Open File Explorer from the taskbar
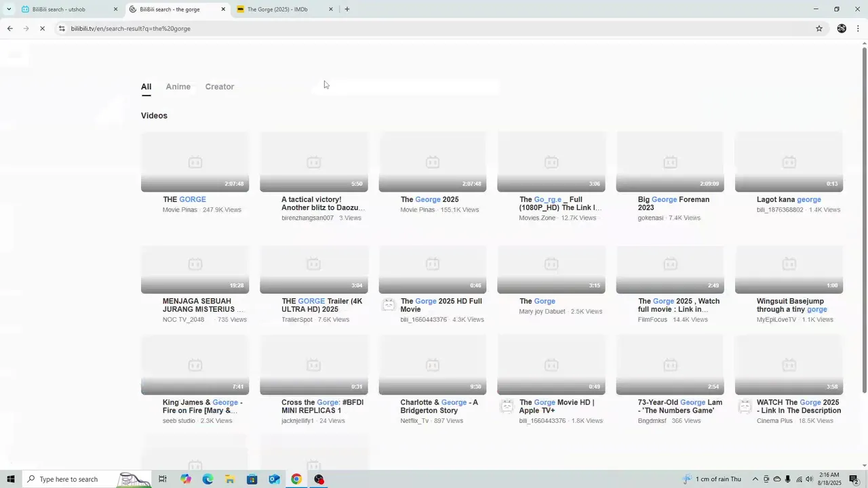The height and width of the screenshot is (488, 868). [x=230, y=479]
